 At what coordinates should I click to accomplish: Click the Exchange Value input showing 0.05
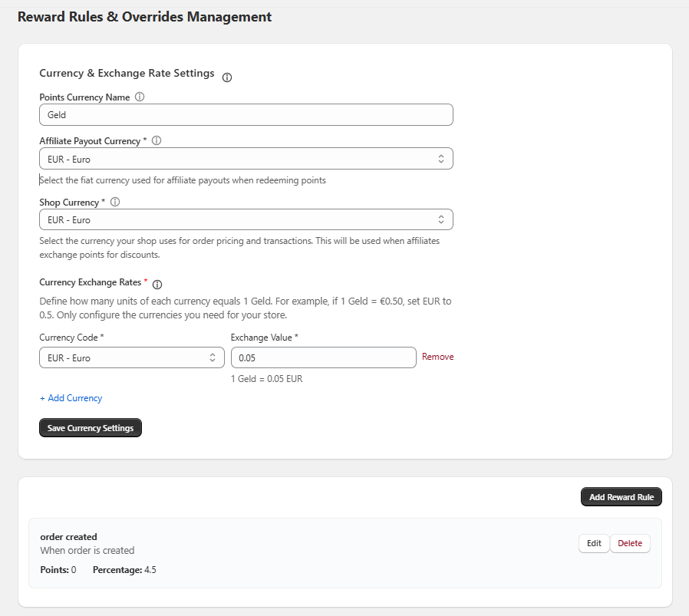(x=323, y=357)
